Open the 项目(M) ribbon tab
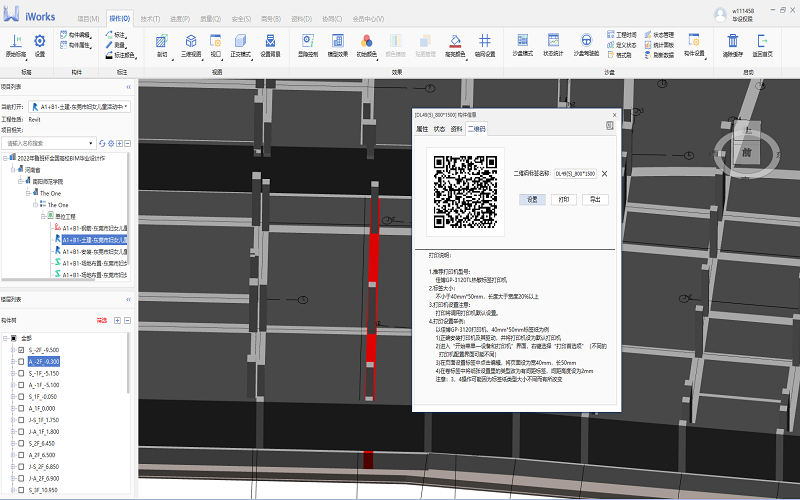Screen dimensions: 800x500 pos(88,19)
